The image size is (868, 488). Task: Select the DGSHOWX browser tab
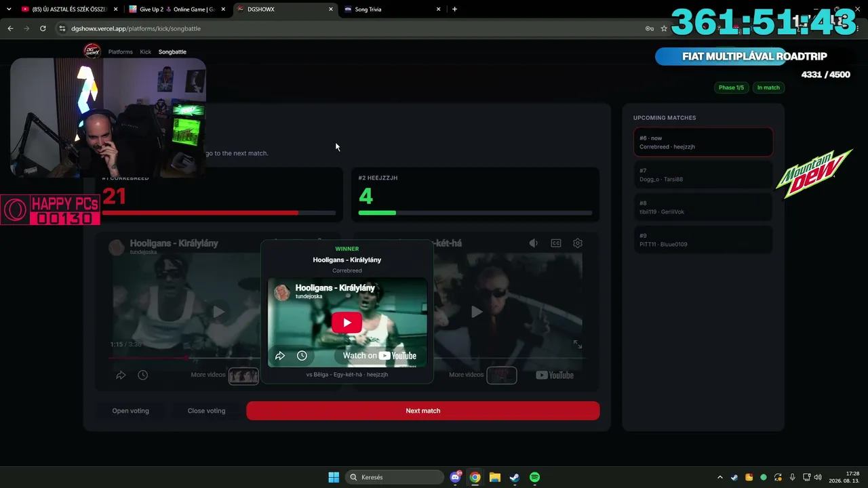pos(284,9)
